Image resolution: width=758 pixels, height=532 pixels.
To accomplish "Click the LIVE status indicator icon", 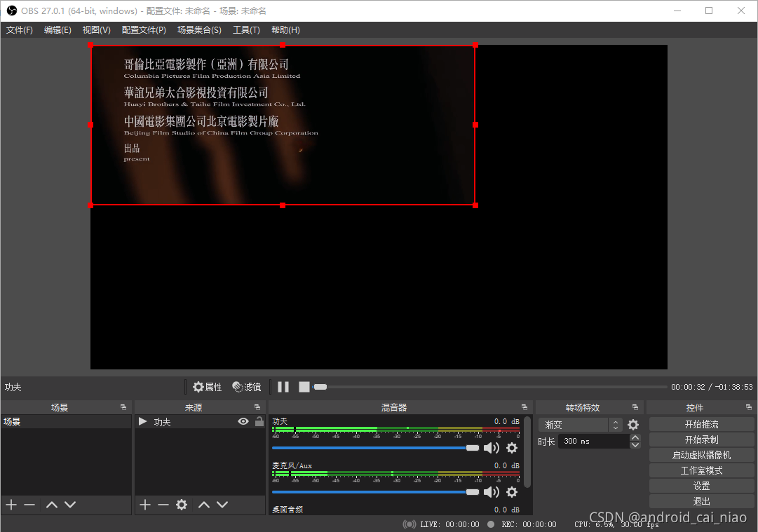I will [x=410, y=524].
